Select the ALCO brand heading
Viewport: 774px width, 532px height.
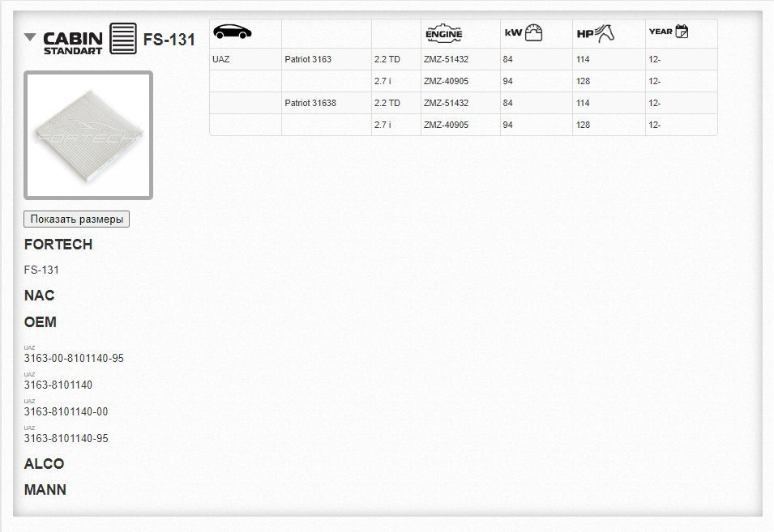click(45, 463)
